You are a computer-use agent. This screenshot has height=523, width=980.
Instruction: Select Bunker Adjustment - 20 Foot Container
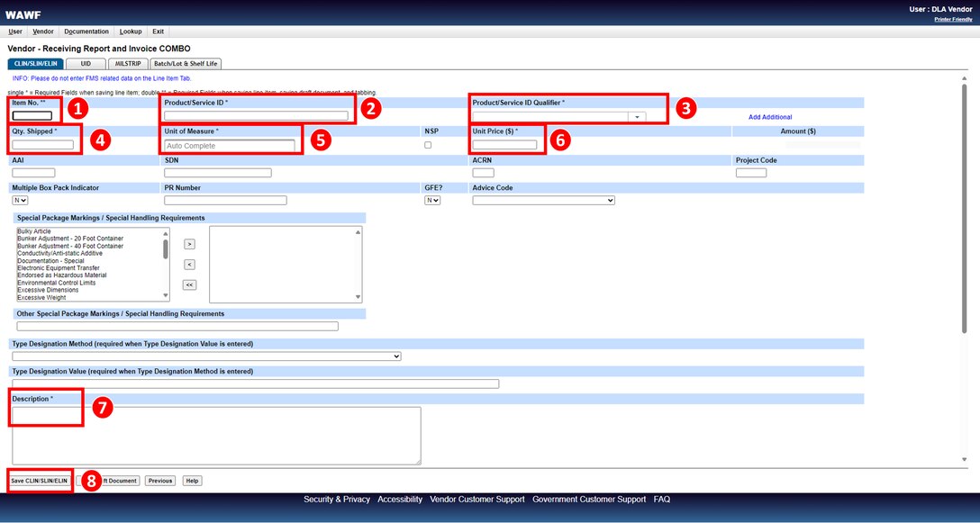click(x=70, y=239)
